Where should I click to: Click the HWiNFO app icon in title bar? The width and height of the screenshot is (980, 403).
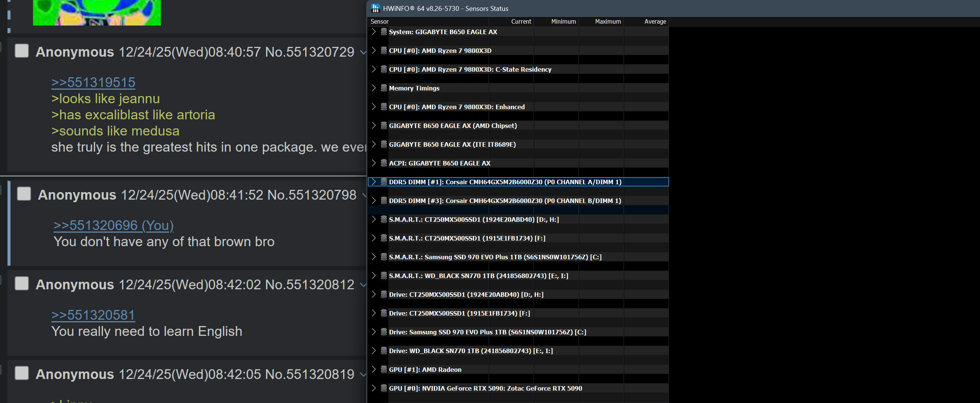click(x=376, y=8)
